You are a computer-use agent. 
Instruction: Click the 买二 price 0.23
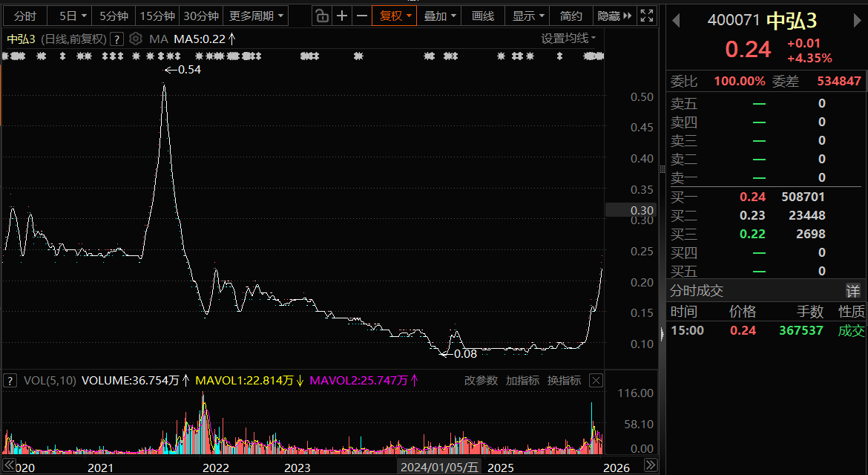click(x=752, y=215)
